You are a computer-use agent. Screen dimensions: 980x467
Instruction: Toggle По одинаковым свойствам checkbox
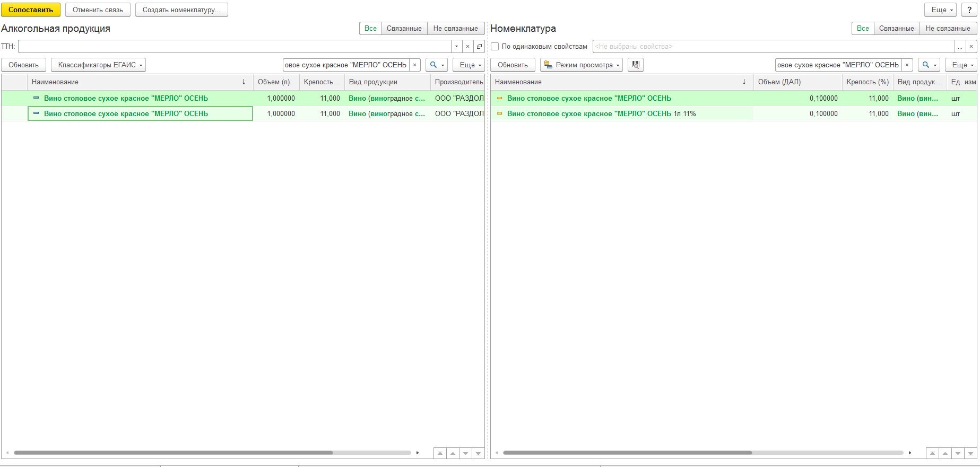click(x=495, y=47)
